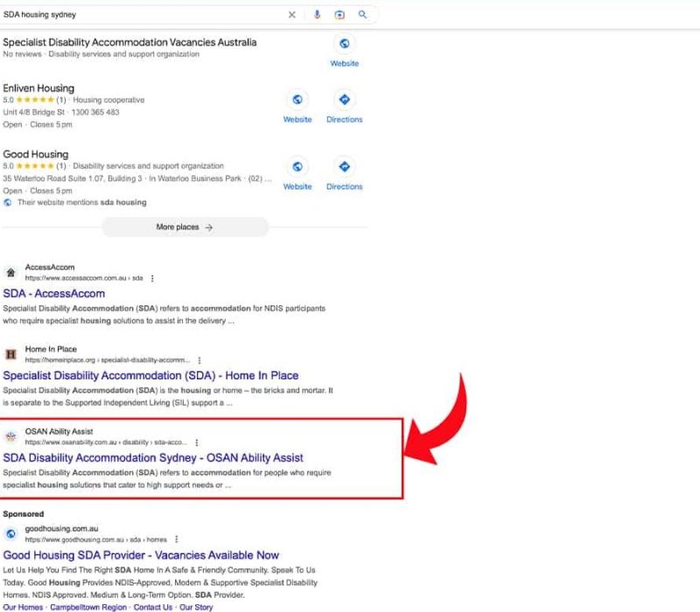Open Google Lens image search
The width and height of the screenshot is (700, 612).
pyautogui.click(x=339, y=15)
